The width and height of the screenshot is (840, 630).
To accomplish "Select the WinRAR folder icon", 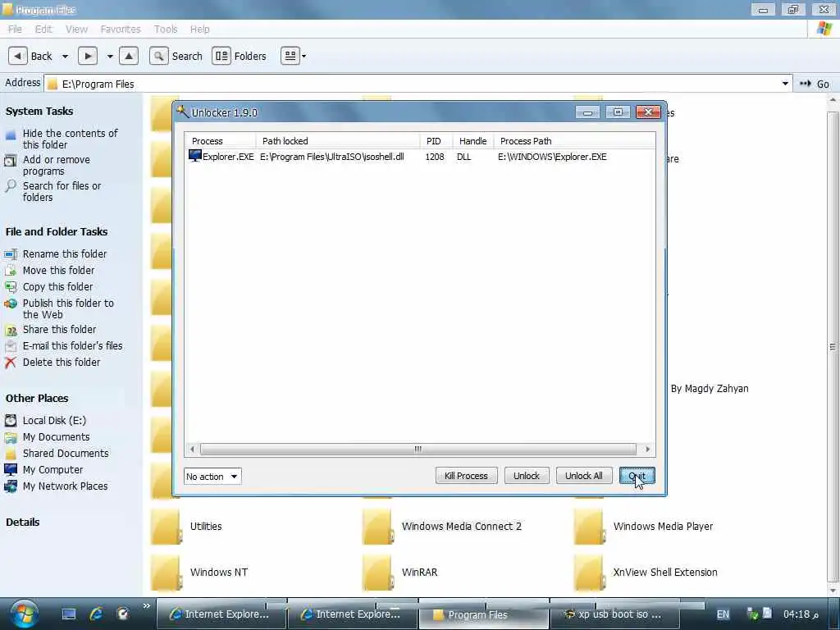I will click(x=377, y=572).
